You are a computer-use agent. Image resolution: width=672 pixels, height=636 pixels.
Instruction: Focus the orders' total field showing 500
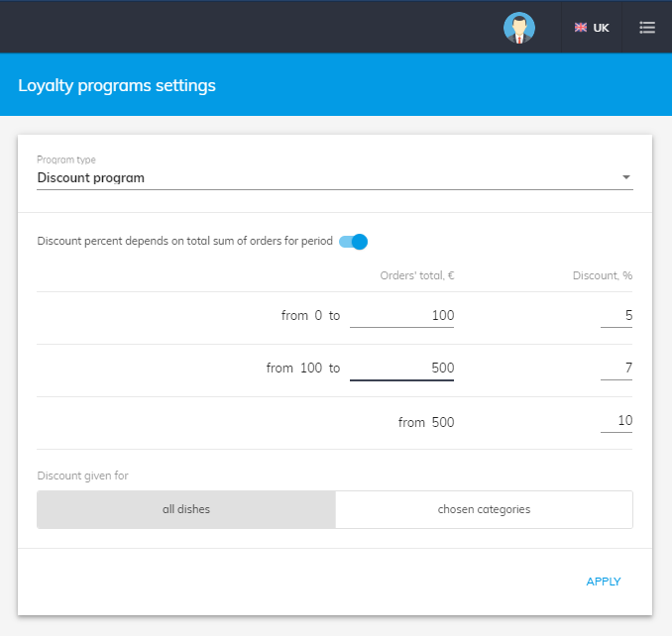tap(402, 369)
